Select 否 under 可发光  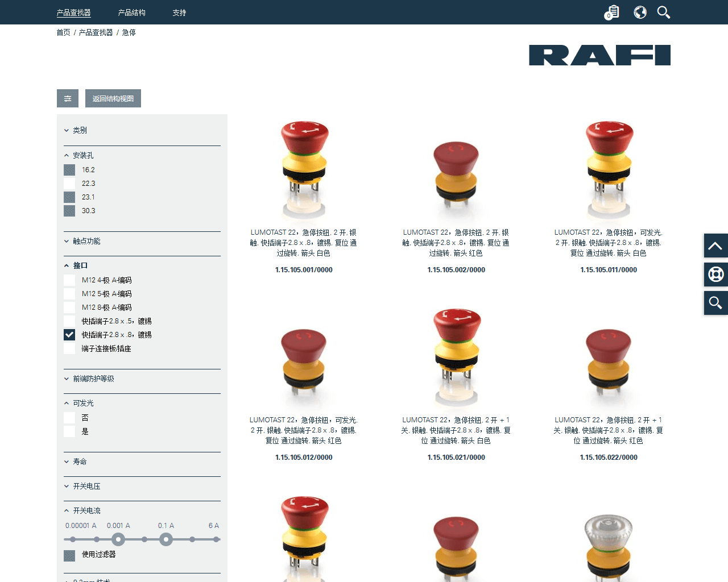click(69, 418)
